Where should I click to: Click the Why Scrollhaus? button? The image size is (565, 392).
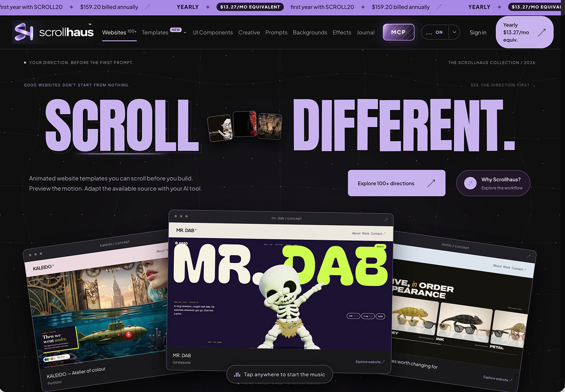493,183
